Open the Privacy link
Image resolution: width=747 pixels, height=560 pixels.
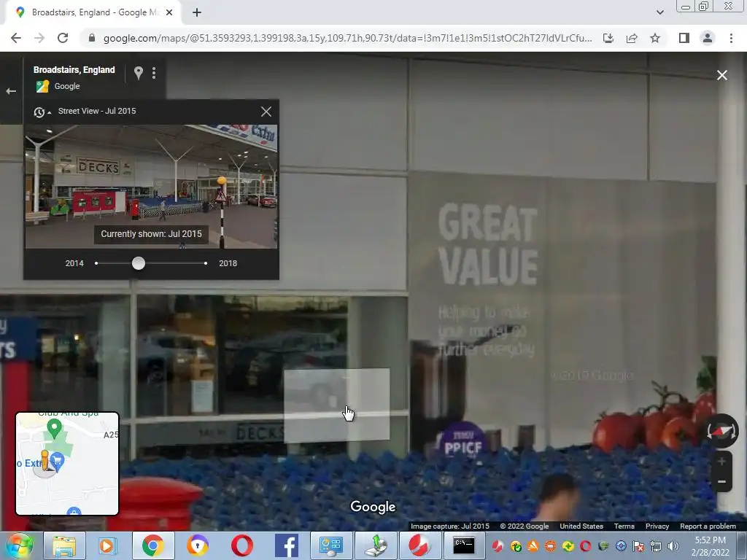(x=657, y=526)
